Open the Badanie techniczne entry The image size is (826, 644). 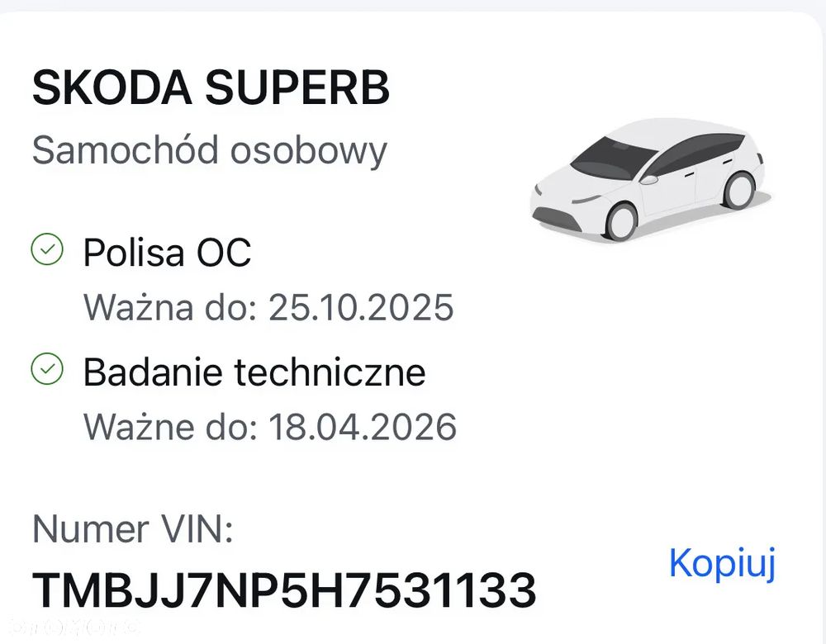pos(254,372)
